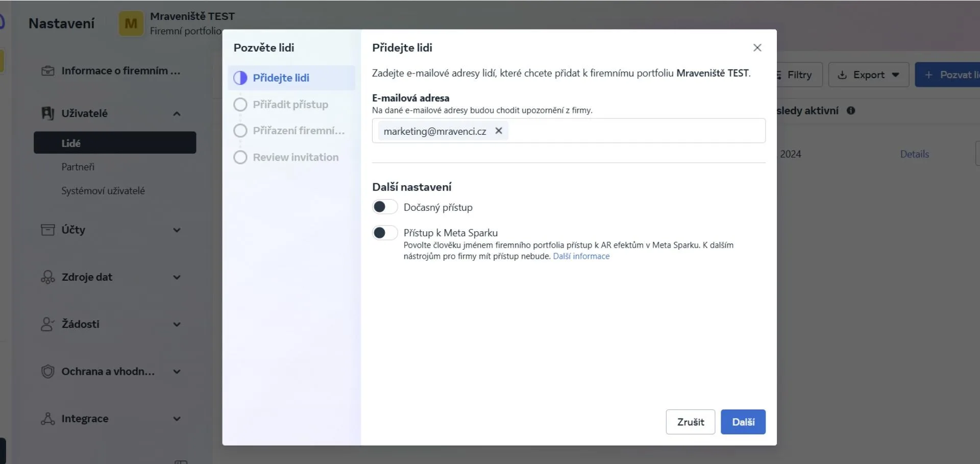Click the Zrušit button
Screen dimensions: 980x464
(x=690, y=422)
